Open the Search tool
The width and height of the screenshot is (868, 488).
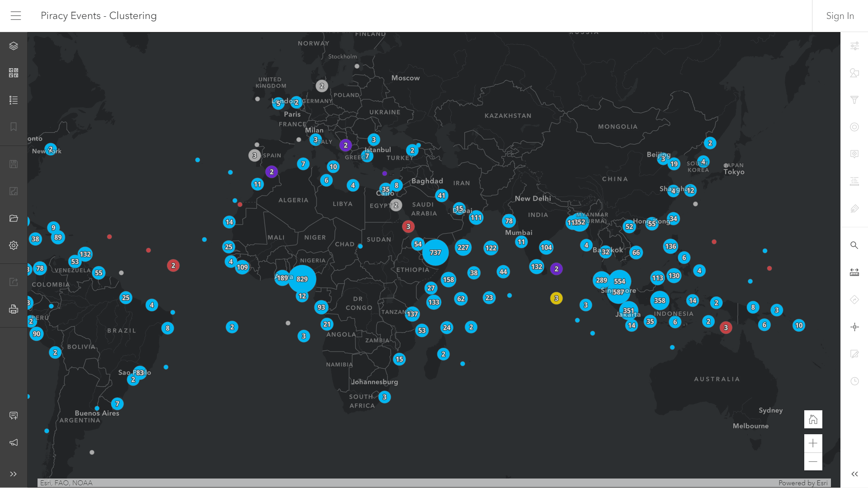click(x=854, y=245)
